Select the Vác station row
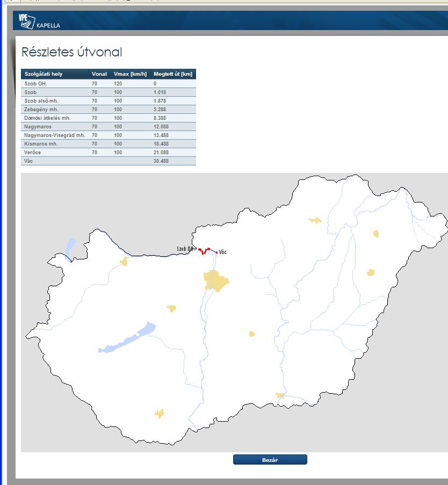 click(x=109, y=161)
